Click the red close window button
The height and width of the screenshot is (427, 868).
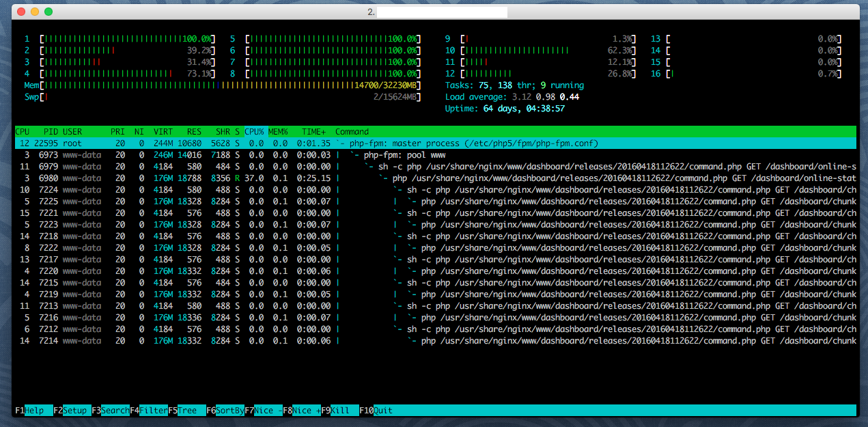coord(21,12)
